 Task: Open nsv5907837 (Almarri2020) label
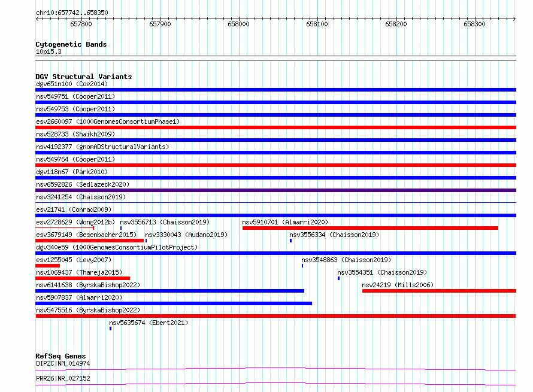(x=79, y=297)
